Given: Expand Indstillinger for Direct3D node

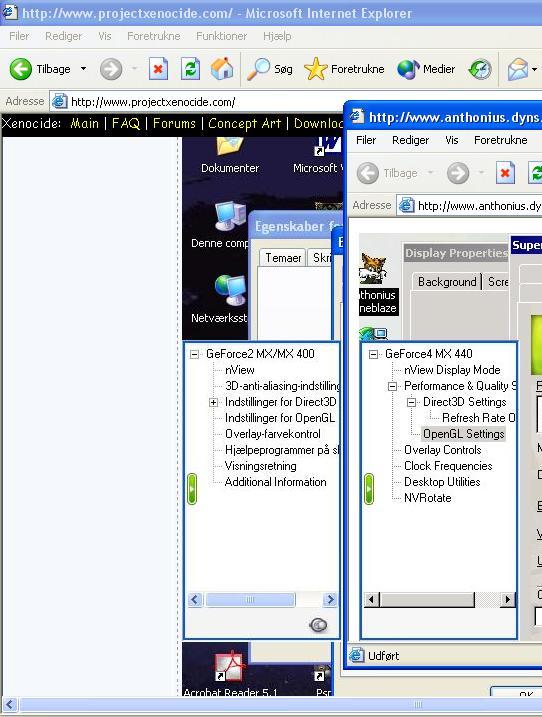Looking at the screenshot, I should [x=214, y=402].
